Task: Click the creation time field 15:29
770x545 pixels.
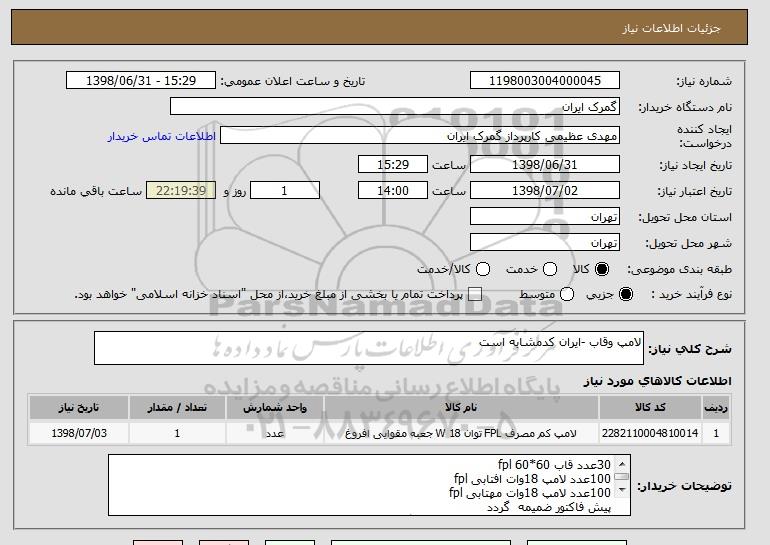Action: [393, 164]
